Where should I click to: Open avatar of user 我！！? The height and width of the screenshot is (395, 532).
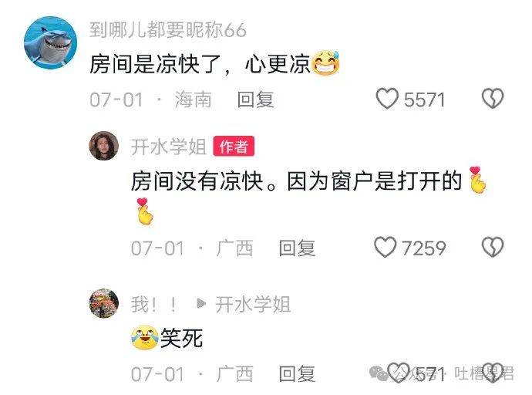(104, 304)
